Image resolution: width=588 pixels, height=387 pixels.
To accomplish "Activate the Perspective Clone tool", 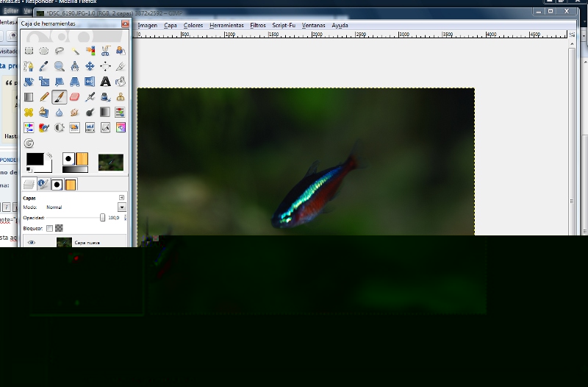I will [44, 113].
